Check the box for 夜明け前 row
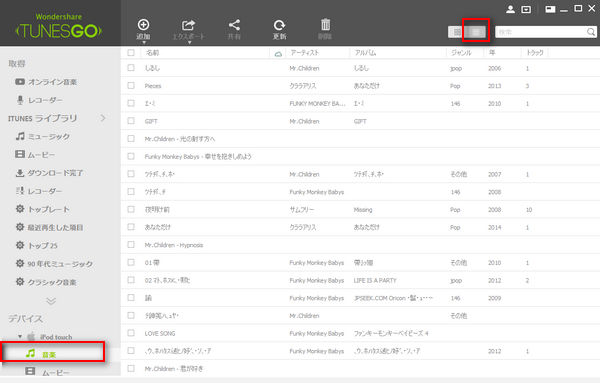The height and width of the screenshot is (383, 600). pyautogui.click(x=131, y=209)
